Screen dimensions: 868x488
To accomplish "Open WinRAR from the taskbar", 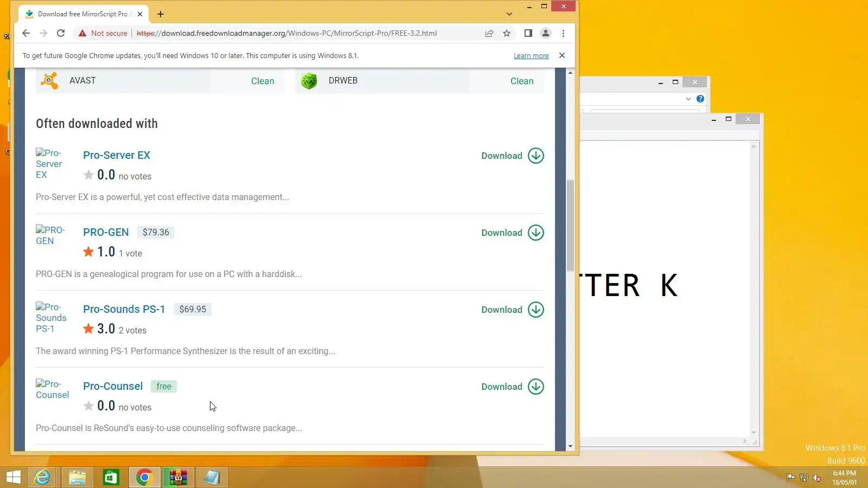I will pos(178,477).
